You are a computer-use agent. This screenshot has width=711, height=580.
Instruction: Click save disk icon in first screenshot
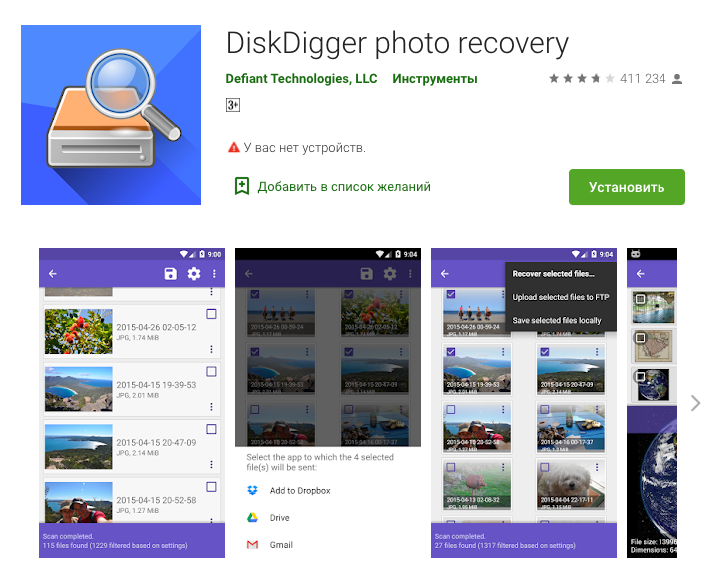[x=170, y=273]
